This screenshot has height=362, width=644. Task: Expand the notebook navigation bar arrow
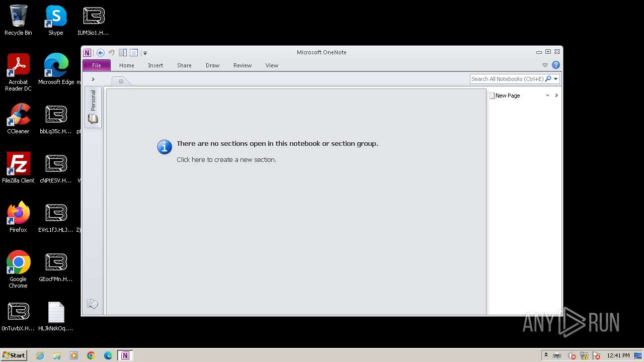click(93, 79)
